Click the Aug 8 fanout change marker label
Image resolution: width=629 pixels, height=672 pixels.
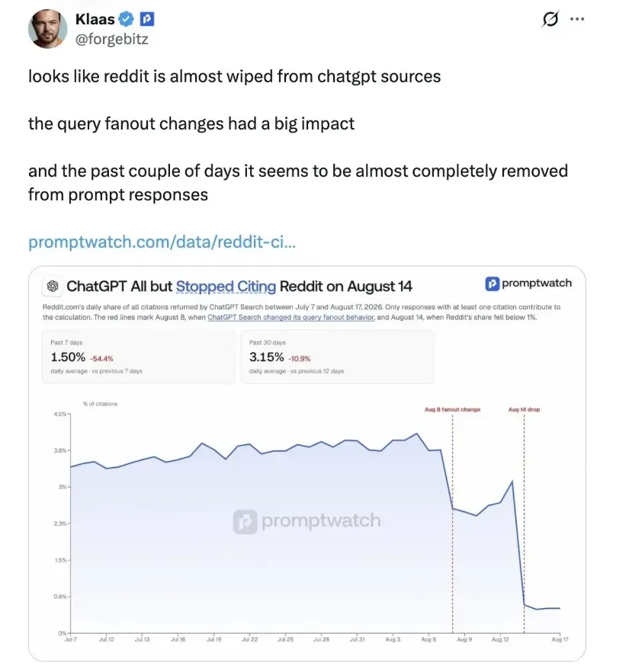[452, 409]
